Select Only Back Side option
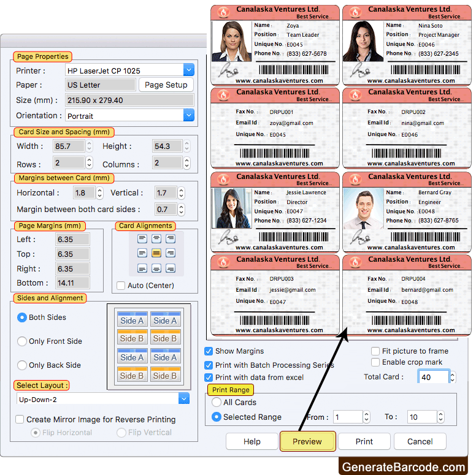Image resolution: width=476 pixels, height=475 pixels. pos(22,365)
